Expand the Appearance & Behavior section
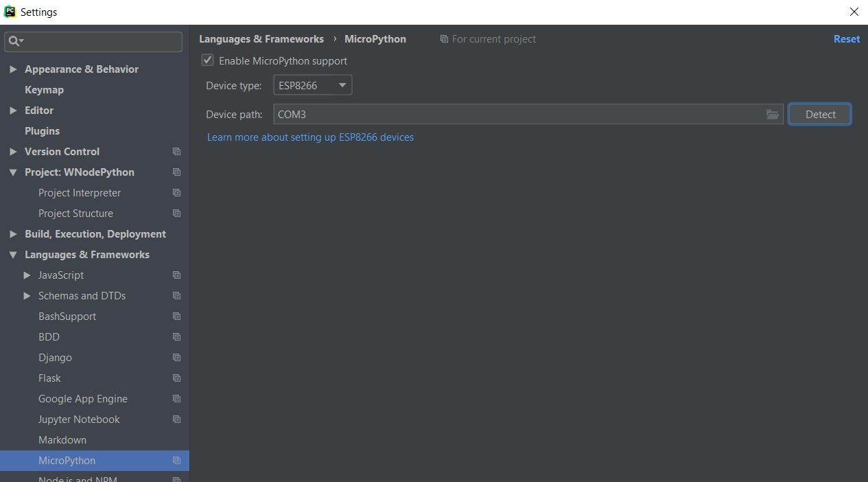 coord(13,69)
